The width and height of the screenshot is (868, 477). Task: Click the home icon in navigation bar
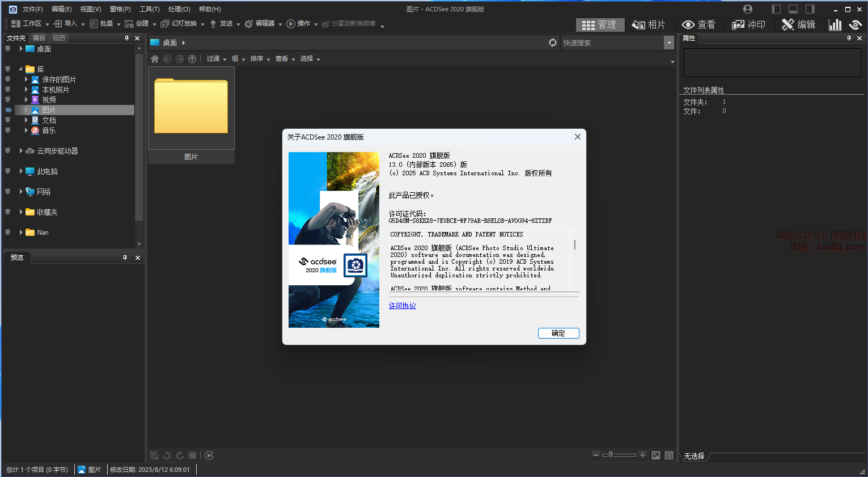tap(155, 59)
